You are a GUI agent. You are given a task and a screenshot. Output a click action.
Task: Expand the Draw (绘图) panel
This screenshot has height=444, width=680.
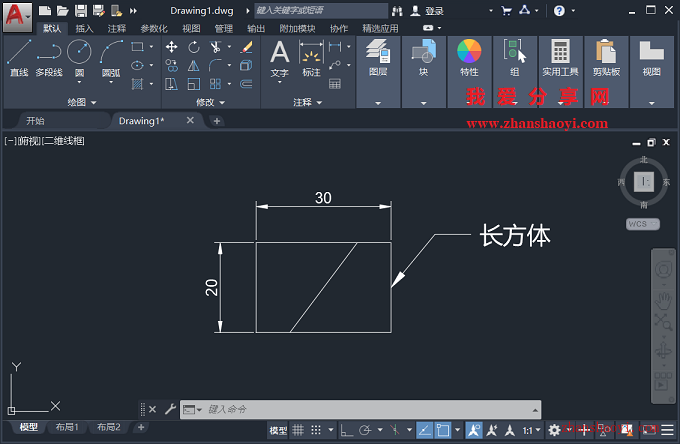[82, 102]
